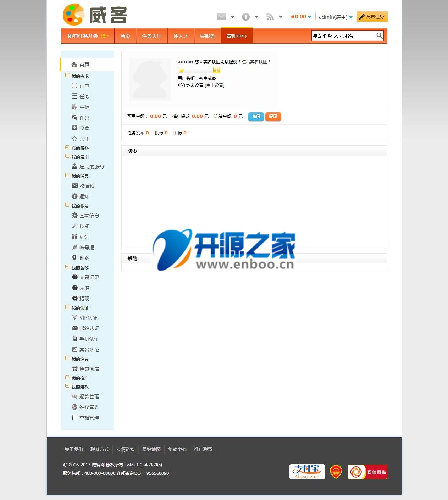
Task: Open 任务 list icon in sidebar
Action: [x=74, y=96]
